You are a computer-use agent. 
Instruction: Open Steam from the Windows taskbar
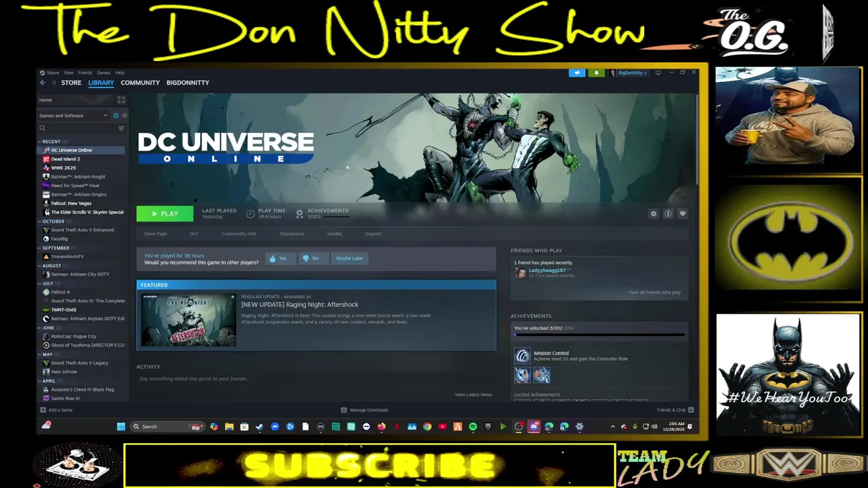[x=259, y=426]
